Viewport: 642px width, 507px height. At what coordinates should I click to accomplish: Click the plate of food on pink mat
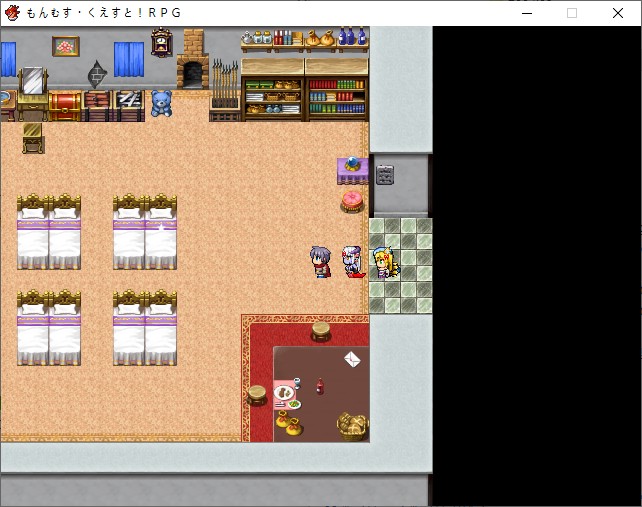284,393
